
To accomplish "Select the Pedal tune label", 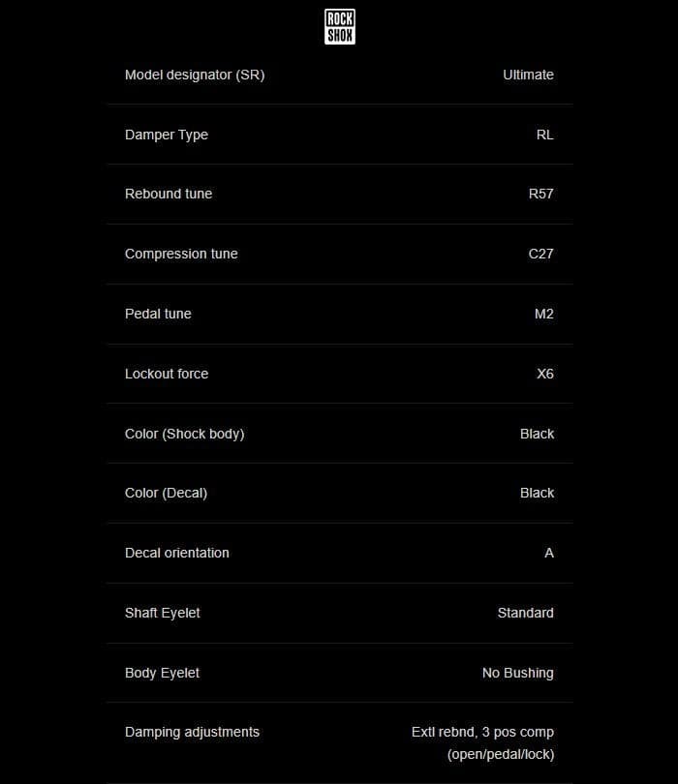I will [x=158, y=314].
